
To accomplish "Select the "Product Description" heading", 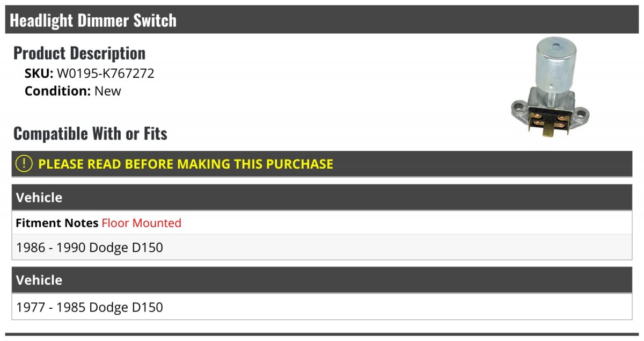I will coord(79,53).
